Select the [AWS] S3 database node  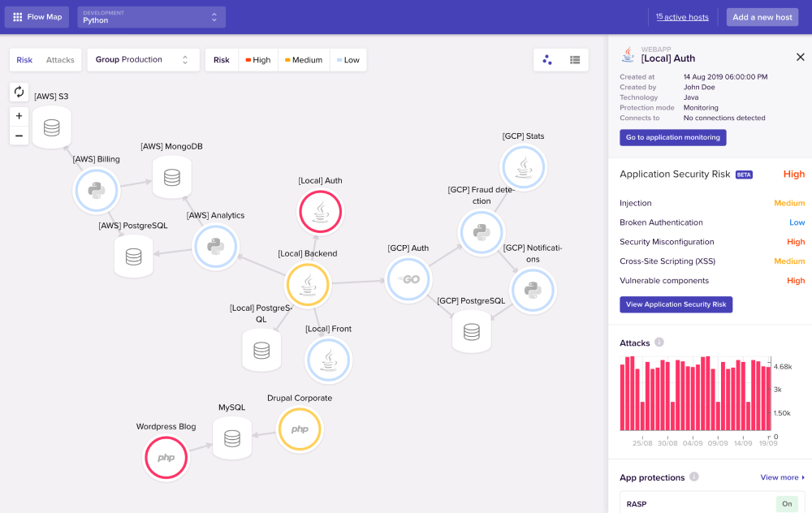[52, 127]
